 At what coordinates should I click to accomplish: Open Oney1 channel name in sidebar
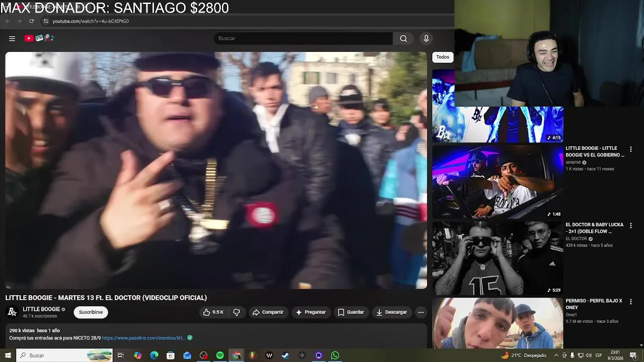(571, 315)
